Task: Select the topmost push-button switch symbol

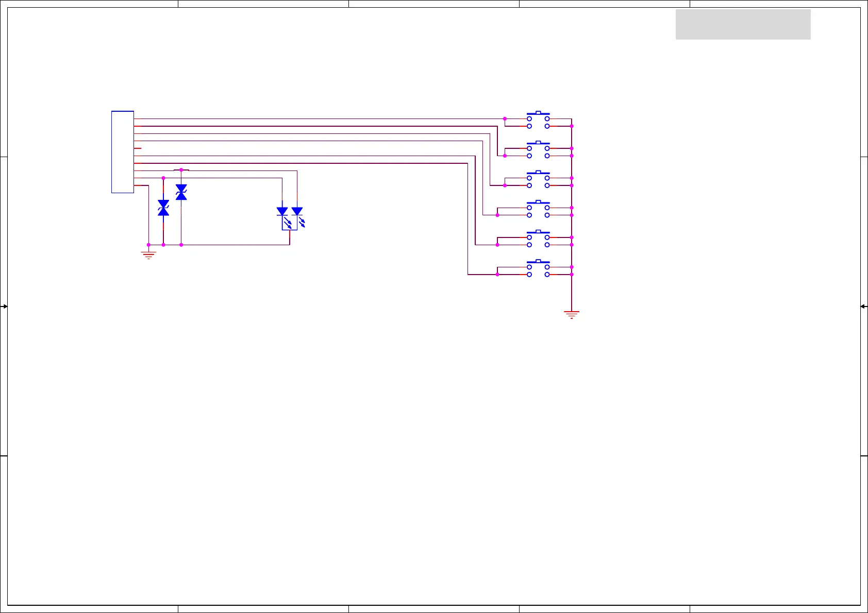Action: (x=538, y=120)
